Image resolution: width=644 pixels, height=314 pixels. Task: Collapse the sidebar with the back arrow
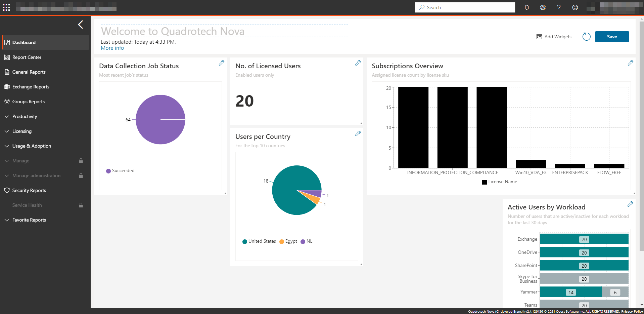click(x=81, y=25)
